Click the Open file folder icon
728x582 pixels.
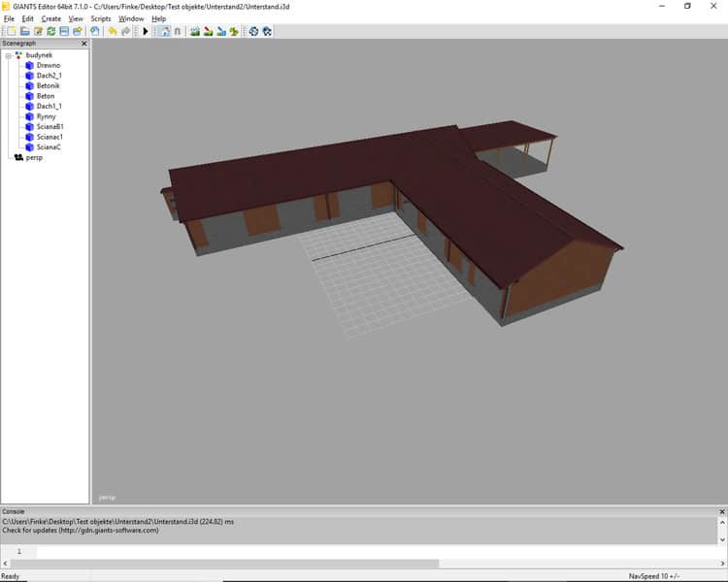pos(24,31)
